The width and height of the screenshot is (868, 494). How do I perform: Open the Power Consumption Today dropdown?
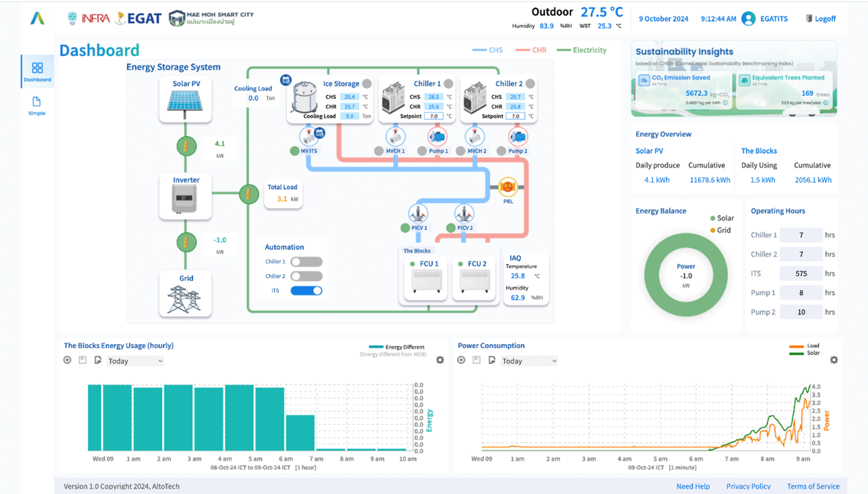pos(529,361)
